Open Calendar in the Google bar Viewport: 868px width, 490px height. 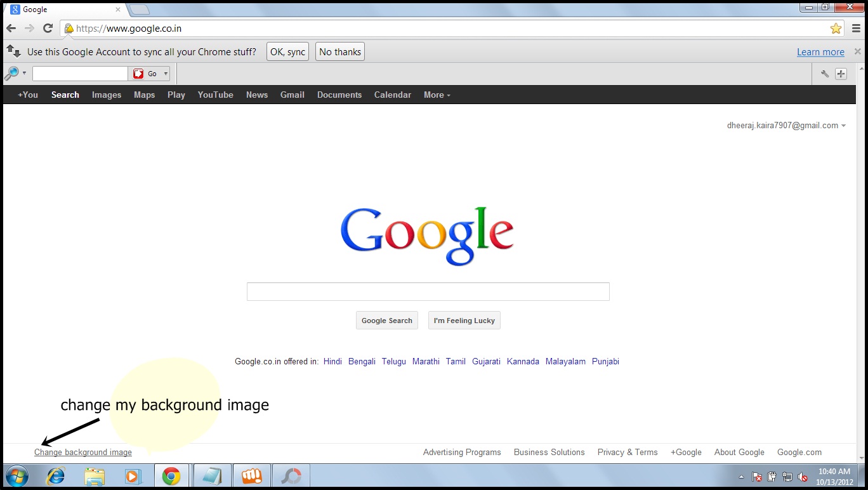click(393, 95)
